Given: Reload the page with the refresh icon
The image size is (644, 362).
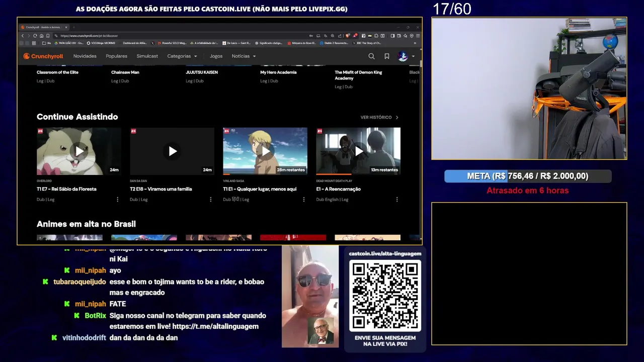Looking at the screenshot, I should point(35,36).
